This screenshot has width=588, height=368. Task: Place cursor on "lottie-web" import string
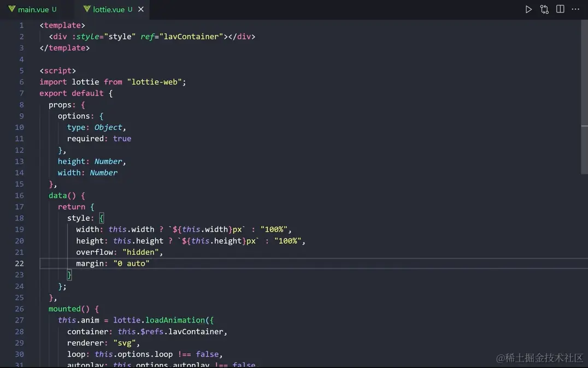155,82
